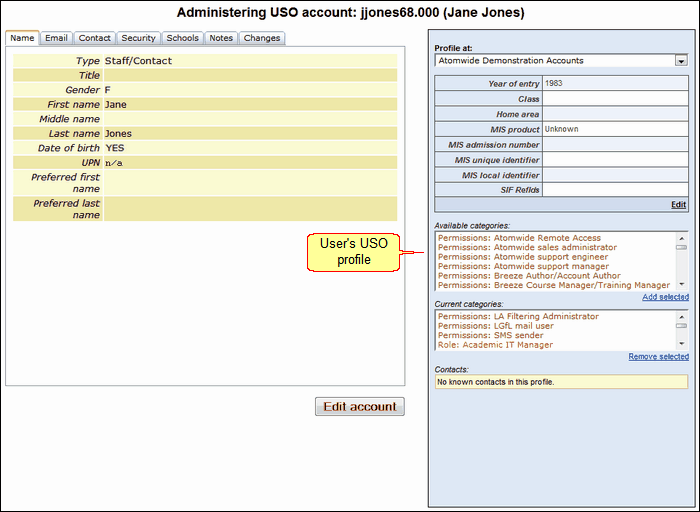This screenshot has height=512, width=700.
Task: Click the Edit link in profile table
Action: pyautogui.click(x=678, y=204)
